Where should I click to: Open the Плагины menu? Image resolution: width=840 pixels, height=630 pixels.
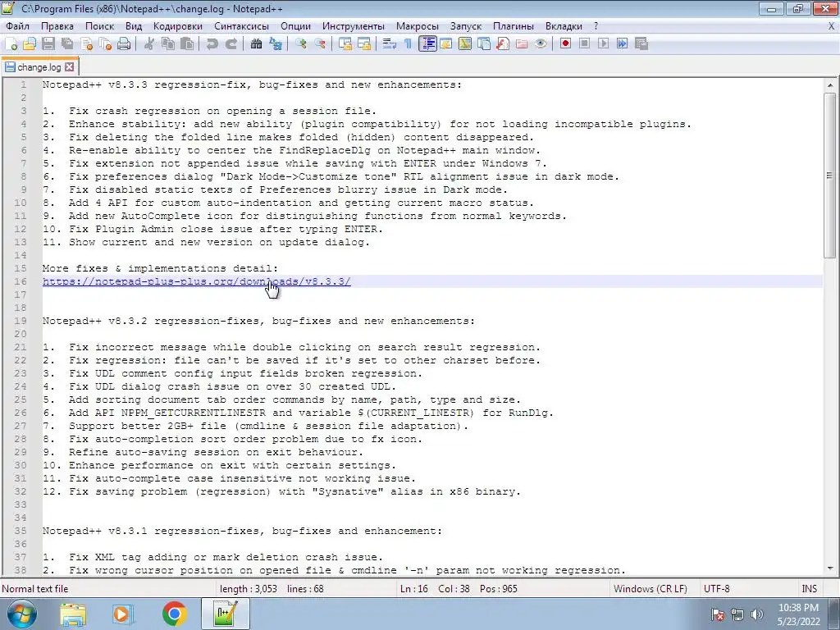(514, 26)
